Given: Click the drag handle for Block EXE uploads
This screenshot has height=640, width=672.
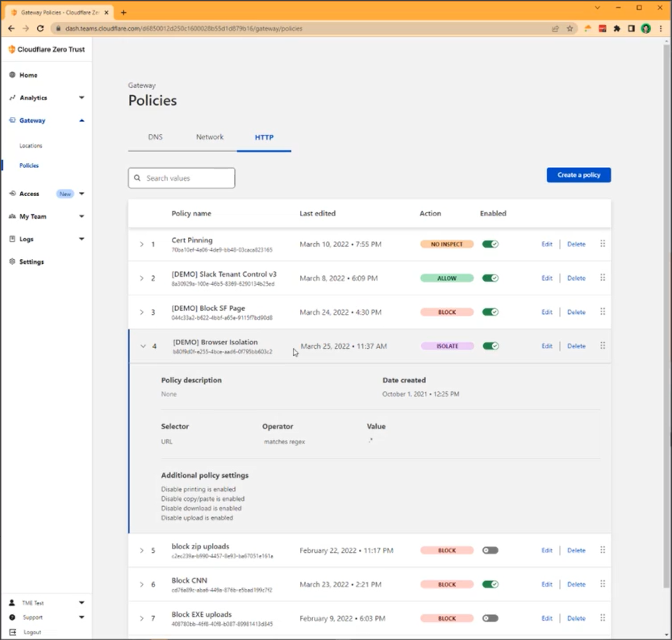Looking at the screenshot, I should click(x=603, y=617).
